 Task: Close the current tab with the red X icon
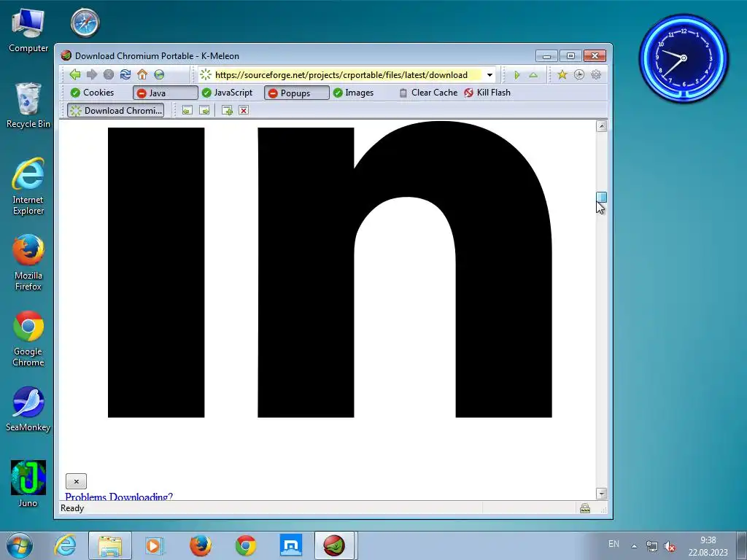pos(244,111)
